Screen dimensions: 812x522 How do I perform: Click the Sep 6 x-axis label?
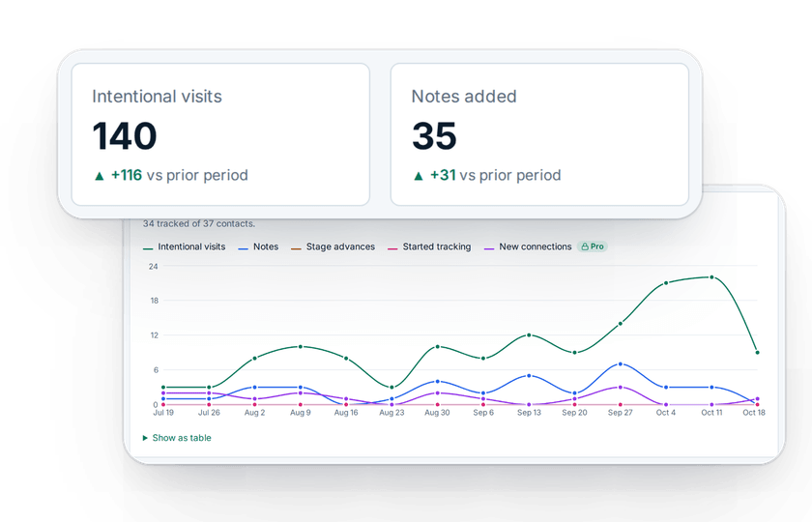(x=483, y=413)
